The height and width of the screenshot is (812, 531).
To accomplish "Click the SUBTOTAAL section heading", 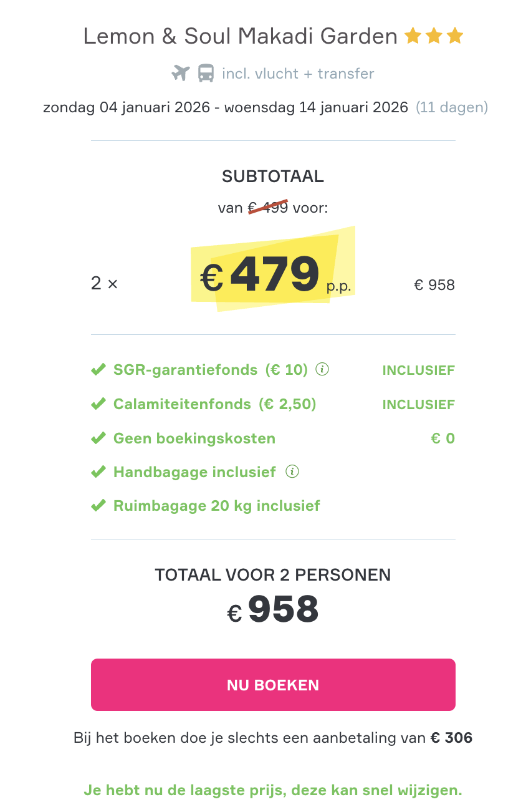I will [x=273, y=176].
